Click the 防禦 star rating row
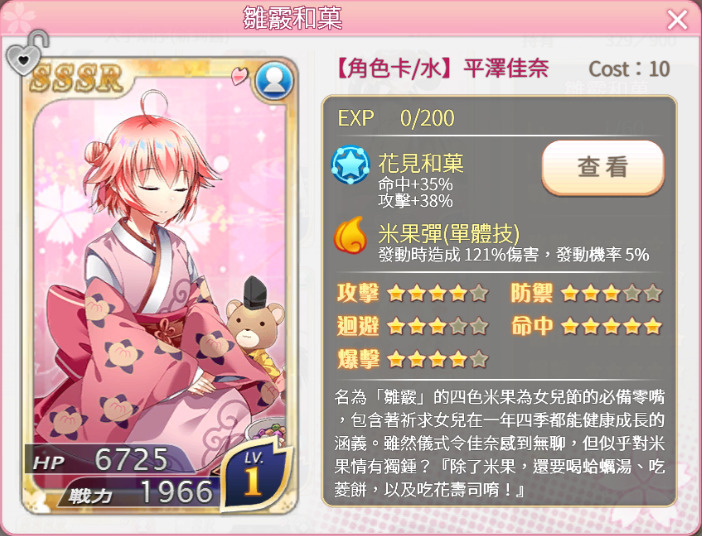Image resolution: width=702 pixels, height=536 pixels. coord(586,293)
